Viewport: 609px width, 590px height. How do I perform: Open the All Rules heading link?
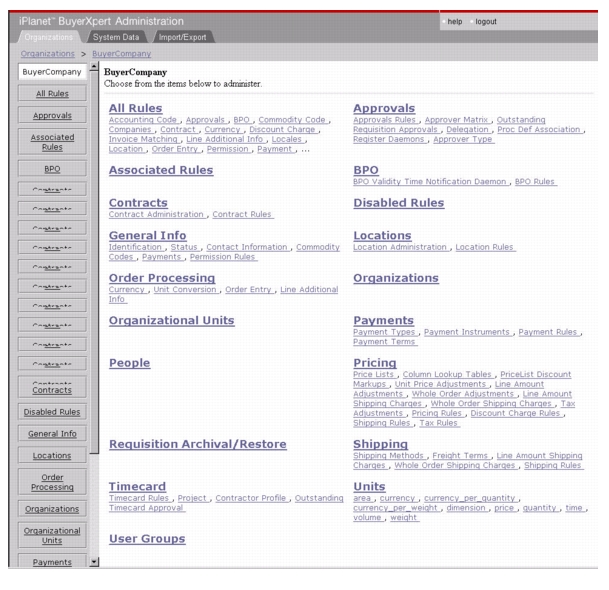[135, 108]
